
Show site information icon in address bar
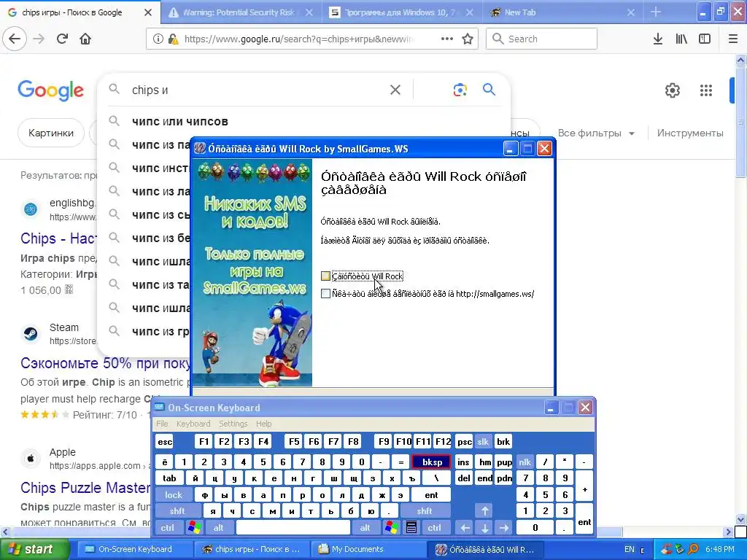tap(158, 39)
